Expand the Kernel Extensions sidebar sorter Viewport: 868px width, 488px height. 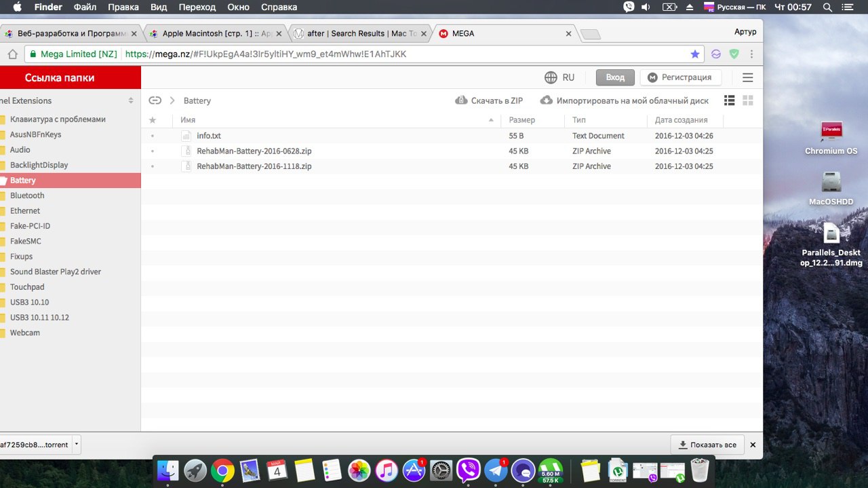[131, 100]
